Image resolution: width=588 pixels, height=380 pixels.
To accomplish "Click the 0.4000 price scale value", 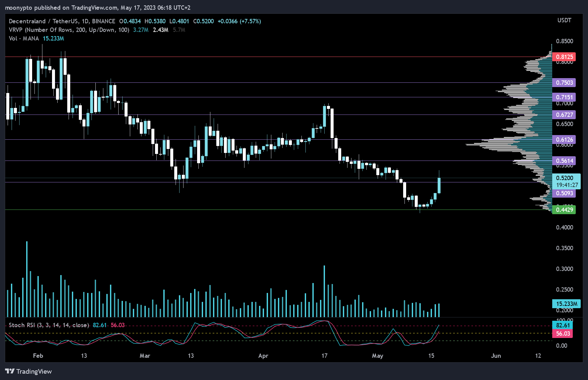I will click(x=564, y=228).
